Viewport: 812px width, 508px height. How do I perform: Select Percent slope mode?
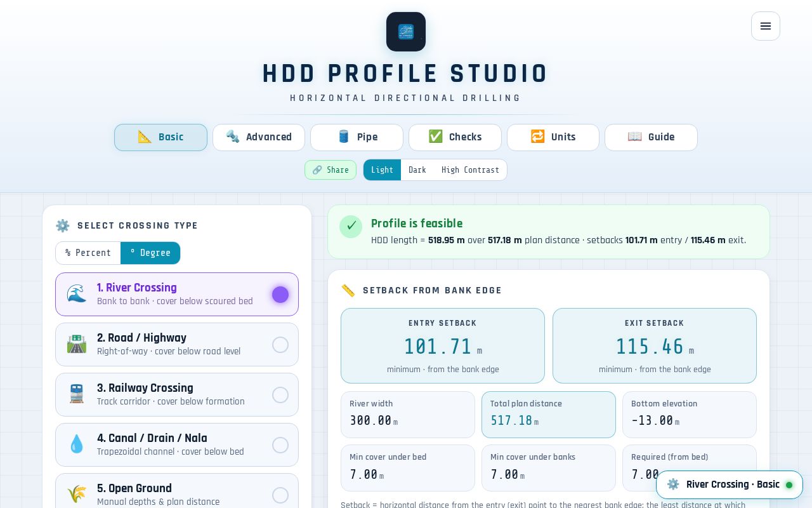88,253
